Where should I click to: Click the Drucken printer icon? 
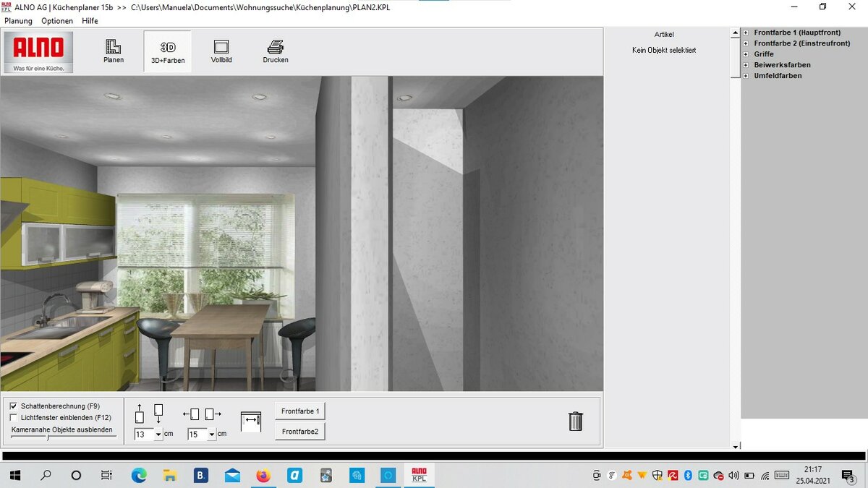(x=276, y=51)
